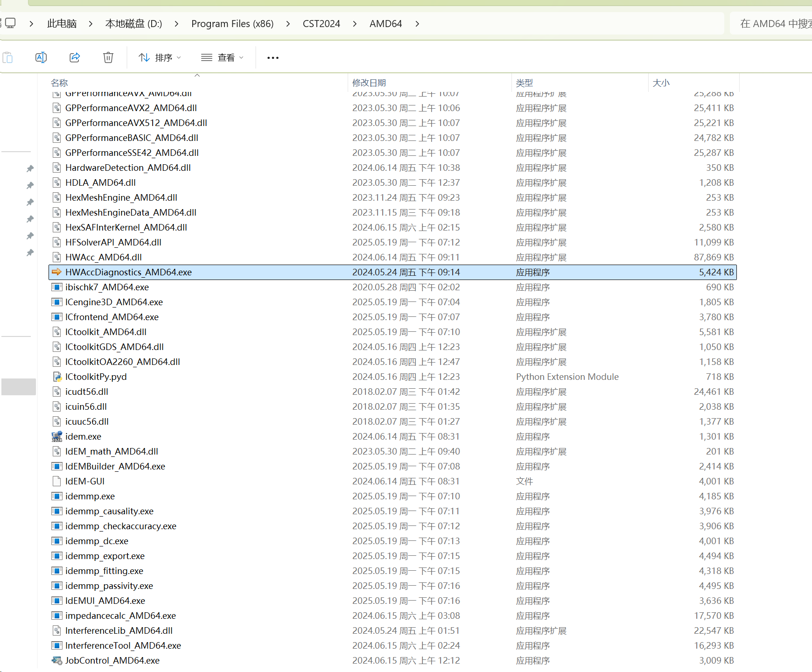Click the idem.exe application icon
Screen dimensions: 812x672
point(56,436)
